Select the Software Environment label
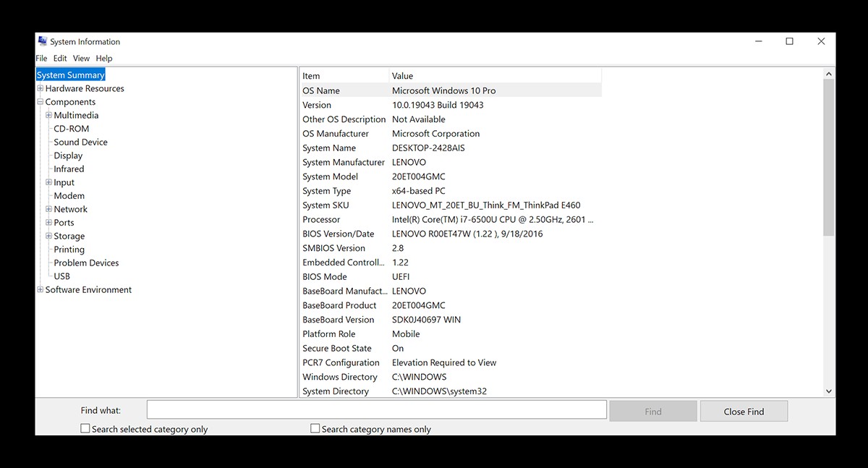Viewport: 868px width, 468px height. coord(88,289)
